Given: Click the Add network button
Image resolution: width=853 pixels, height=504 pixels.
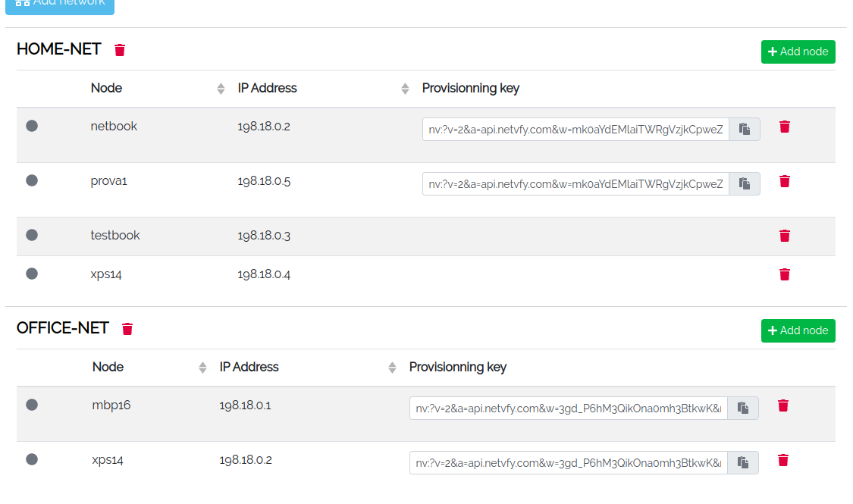Looking at the screenshot, I should 60,2.
